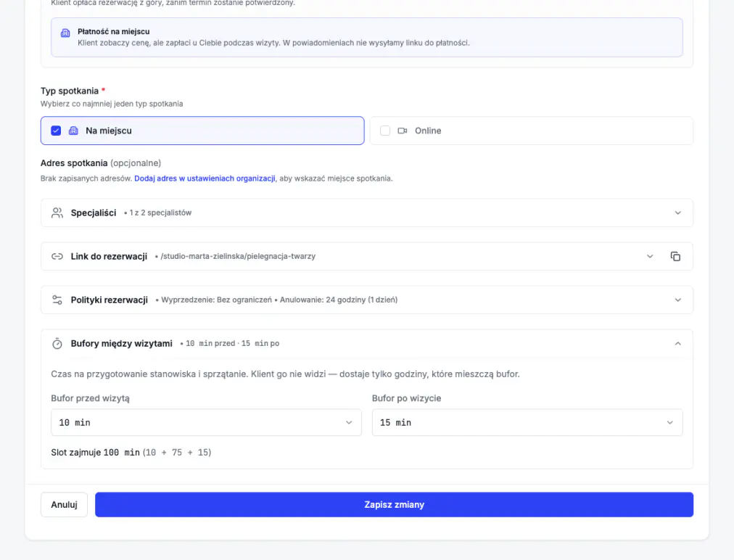The width and height of the screenshot is (734, 560).
Task: Click the specialists people icon
Action: pos(57,213)
